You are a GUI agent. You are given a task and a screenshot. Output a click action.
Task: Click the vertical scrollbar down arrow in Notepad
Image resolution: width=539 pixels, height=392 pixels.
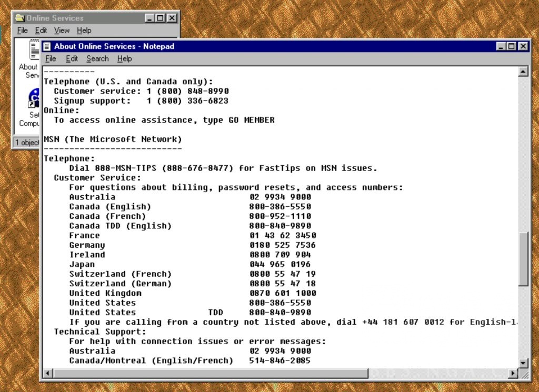click(x=523, y=363)
